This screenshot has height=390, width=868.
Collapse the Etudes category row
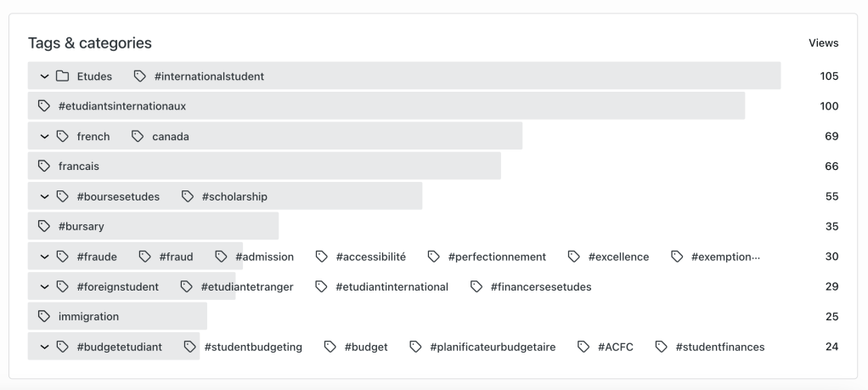44,76
